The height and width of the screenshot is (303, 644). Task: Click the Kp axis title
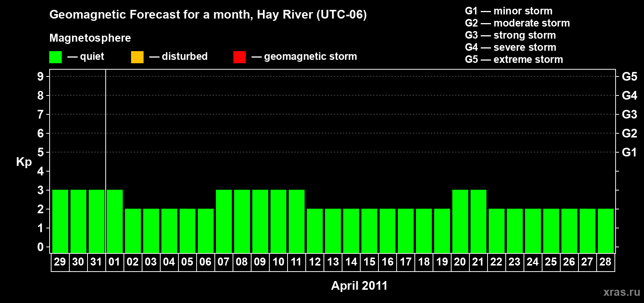24,162
